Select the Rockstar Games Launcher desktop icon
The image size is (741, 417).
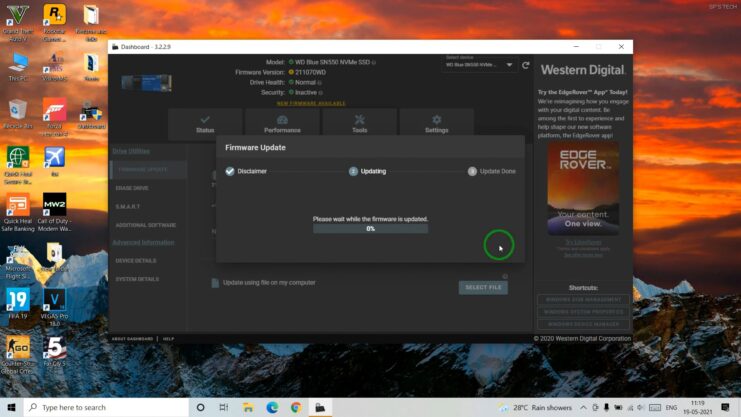[54, 23]
